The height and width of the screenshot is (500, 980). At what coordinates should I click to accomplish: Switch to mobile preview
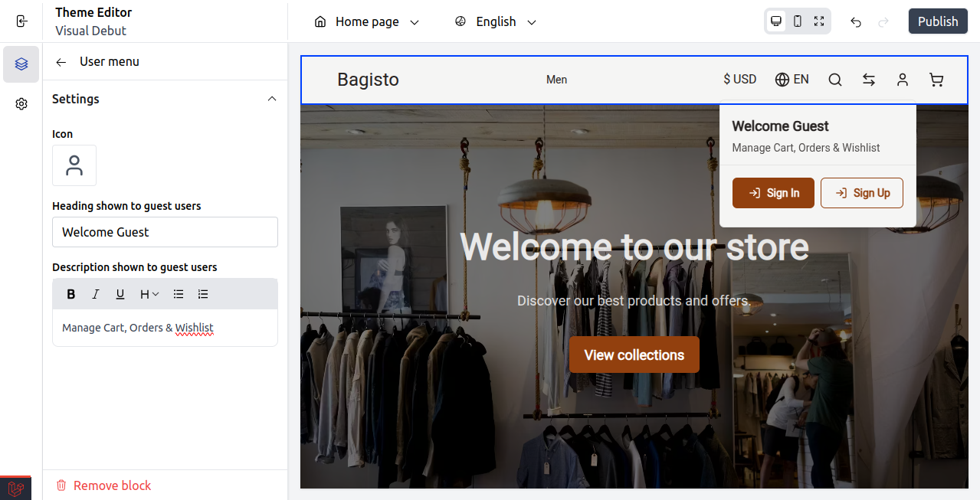[798, 21]
